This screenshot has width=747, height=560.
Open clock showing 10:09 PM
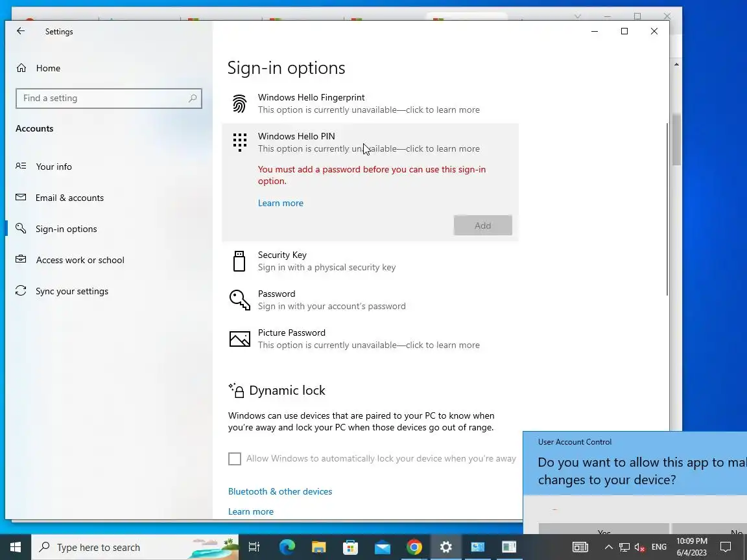coord(692,547)
